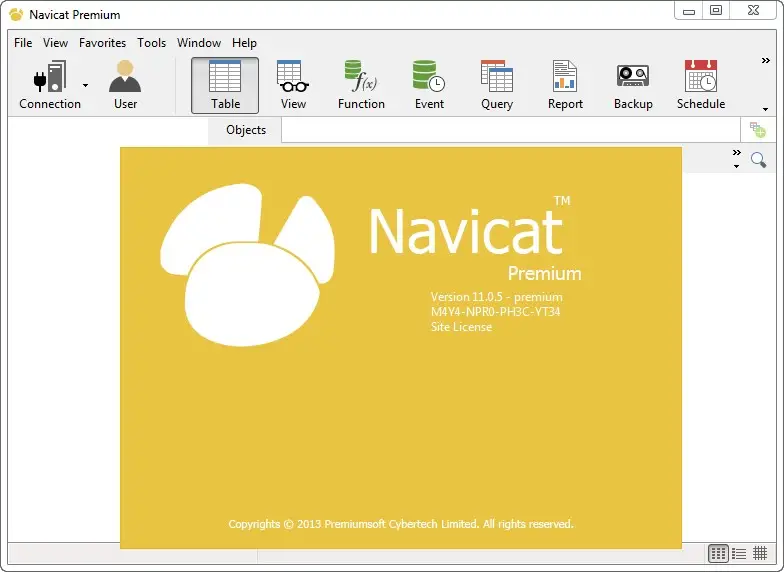The height and width of the screenshot is (572, 784).
Task: Open the Backup toolbar icon
Action: 633,85
